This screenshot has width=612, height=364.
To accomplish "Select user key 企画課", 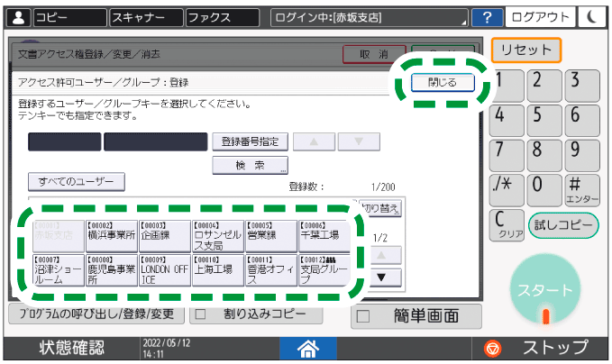I will pos(165,236).
